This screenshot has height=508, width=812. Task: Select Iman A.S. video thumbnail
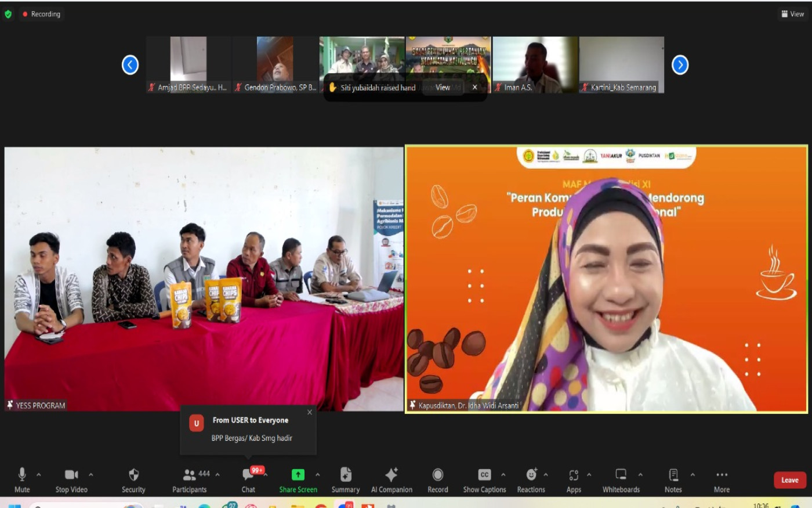pyautogui.click(x=535, y=64)
